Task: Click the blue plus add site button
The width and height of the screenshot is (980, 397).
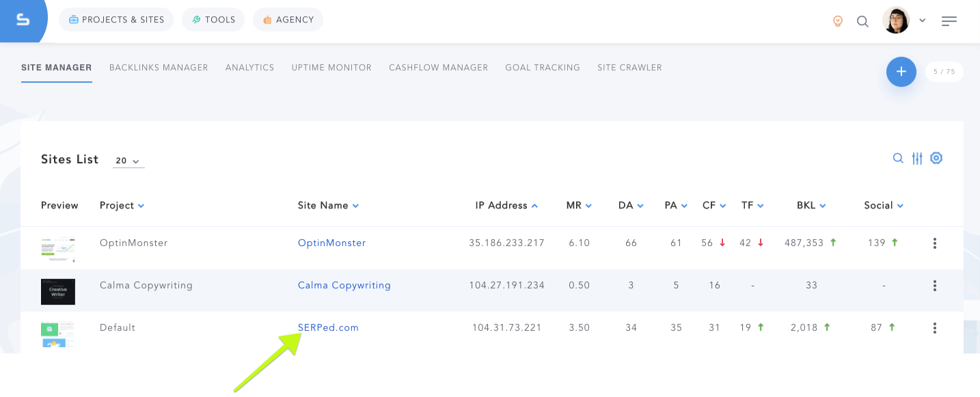Action: (901, 72)
